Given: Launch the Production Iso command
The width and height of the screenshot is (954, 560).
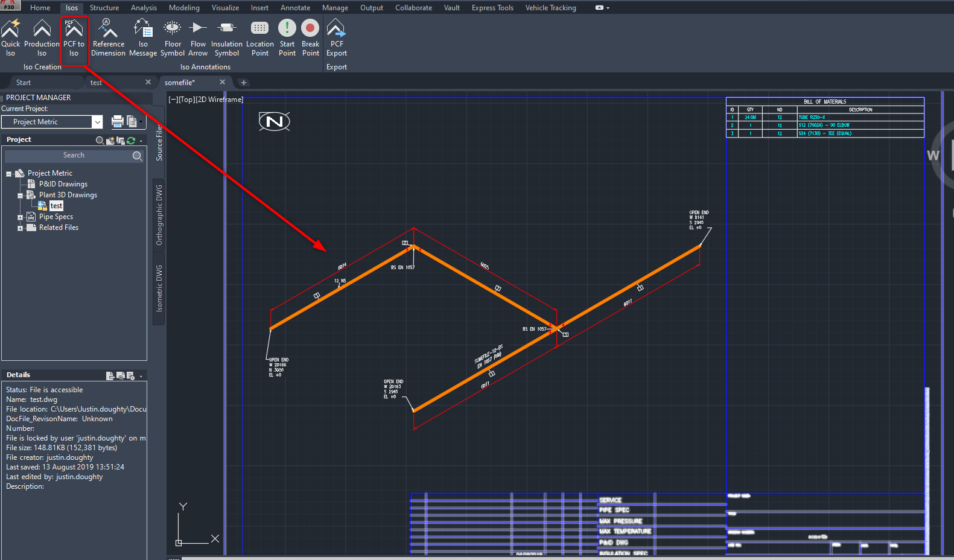Looking at the screenshot, I should [x=42, y=37].
